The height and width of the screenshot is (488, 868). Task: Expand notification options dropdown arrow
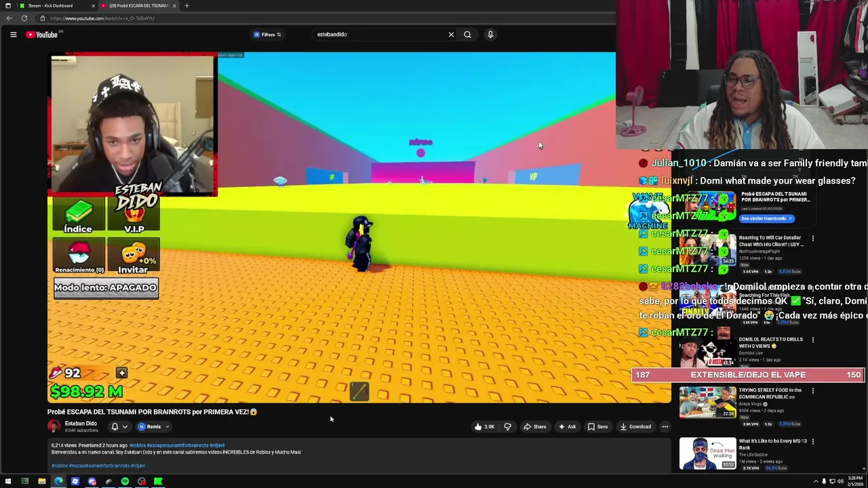coord(125,426)
